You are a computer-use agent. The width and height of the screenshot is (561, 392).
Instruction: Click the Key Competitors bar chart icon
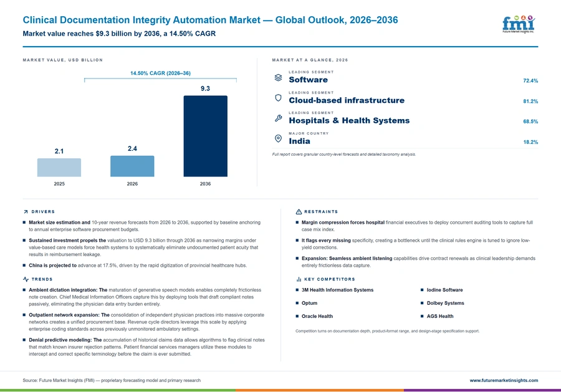(299, 279)
